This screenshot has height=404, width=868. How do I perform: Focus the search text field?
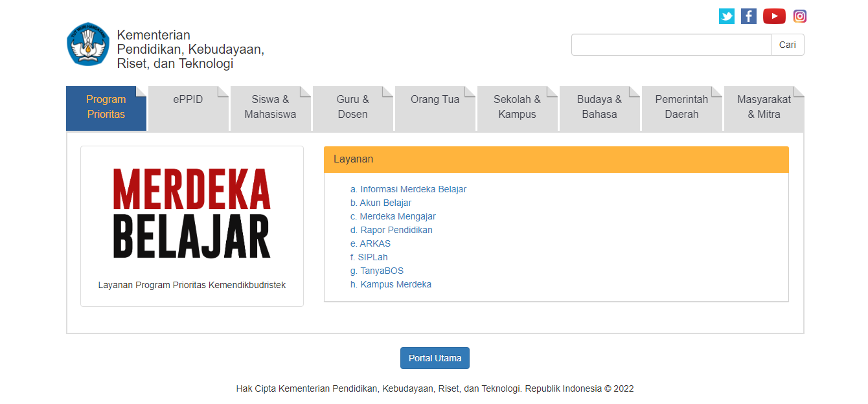tap(671, 45)
